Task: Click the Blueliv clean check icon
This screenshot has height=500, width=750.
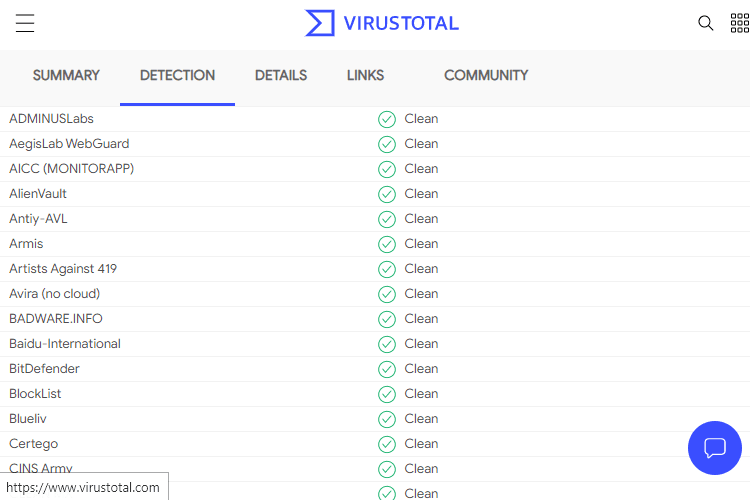Action: (387, 419)
